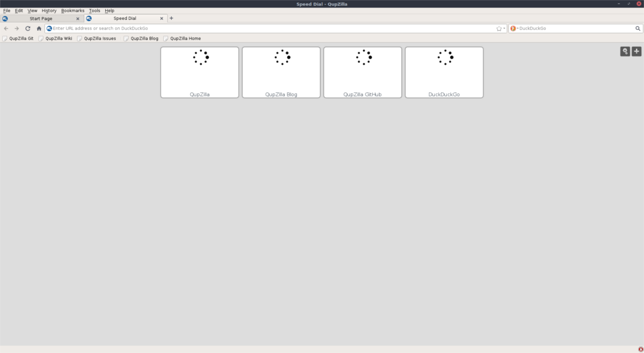This screenshot has height=353, width=644.
Task: Open the Edit menu
Action: click(x=19, y=11)
